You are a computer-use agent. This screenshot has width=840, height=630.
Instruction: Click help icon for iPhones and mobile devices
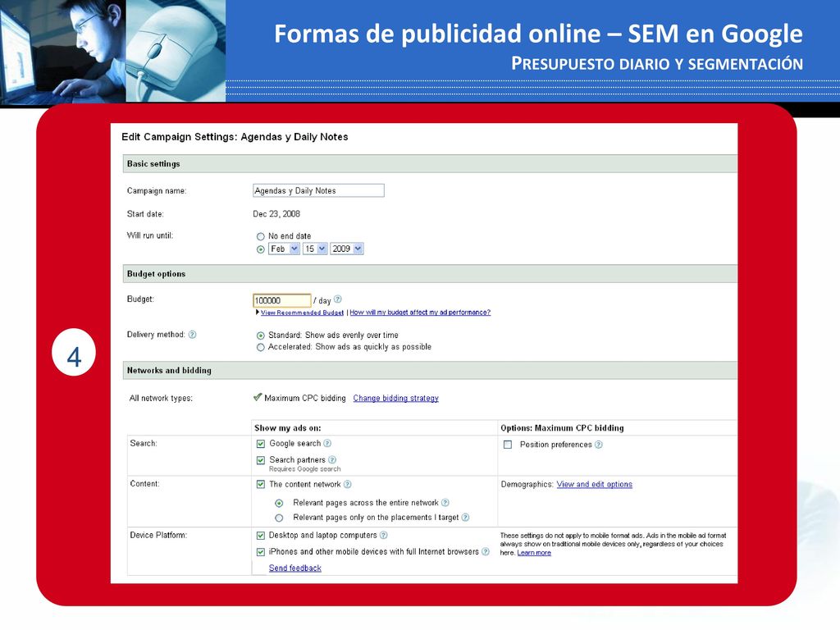click(x=486, y=552)
